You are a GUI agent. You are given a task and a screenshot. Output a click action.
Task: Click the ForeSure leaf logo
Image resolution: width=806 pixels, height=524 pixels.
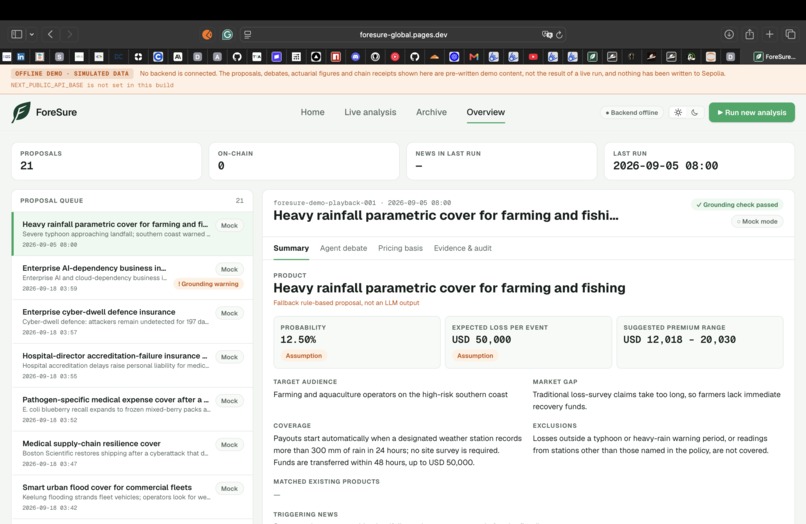click(x=21, y=112)
